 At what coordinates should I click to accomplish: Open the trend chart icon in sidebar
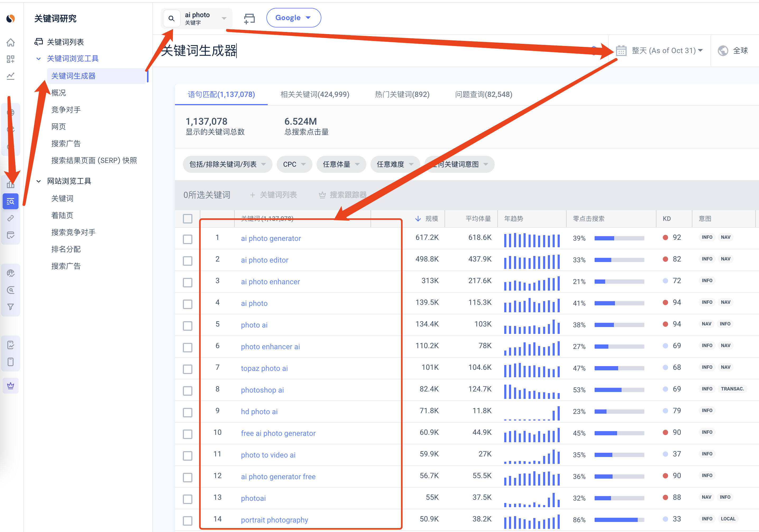click(x=11, y=76)
